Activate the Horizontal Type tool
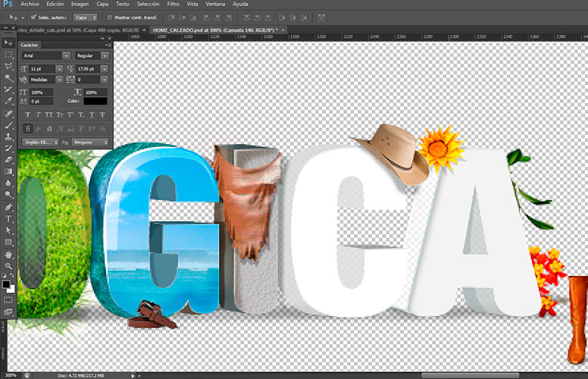The width and height of the screenshot is (588, 379). (x=9, y=219)
